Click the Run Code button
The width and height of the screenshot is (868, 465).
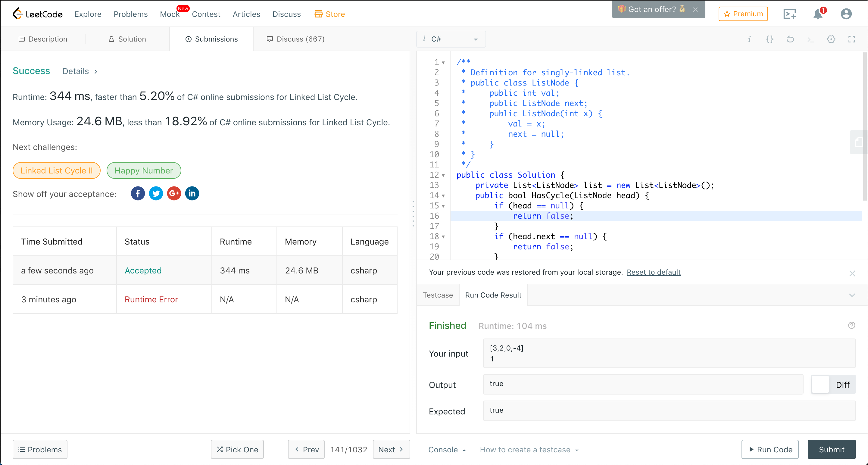(770, 449)
